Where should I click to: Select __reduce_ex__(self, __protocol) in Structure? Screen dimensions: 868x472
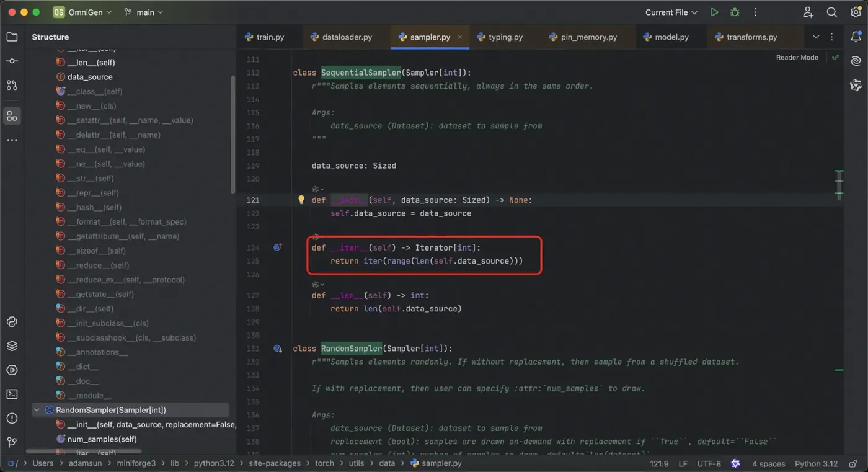126,280
